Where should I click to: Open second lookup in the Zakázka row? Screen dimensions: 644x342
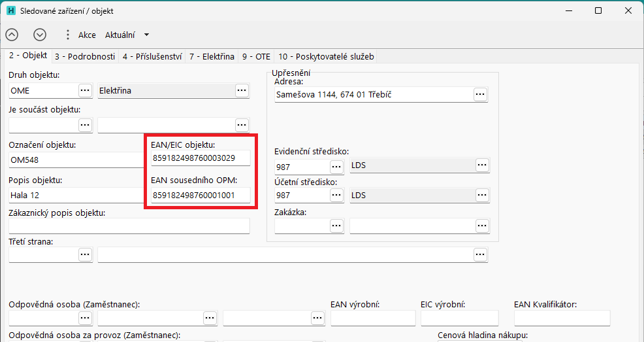[482, 226]
